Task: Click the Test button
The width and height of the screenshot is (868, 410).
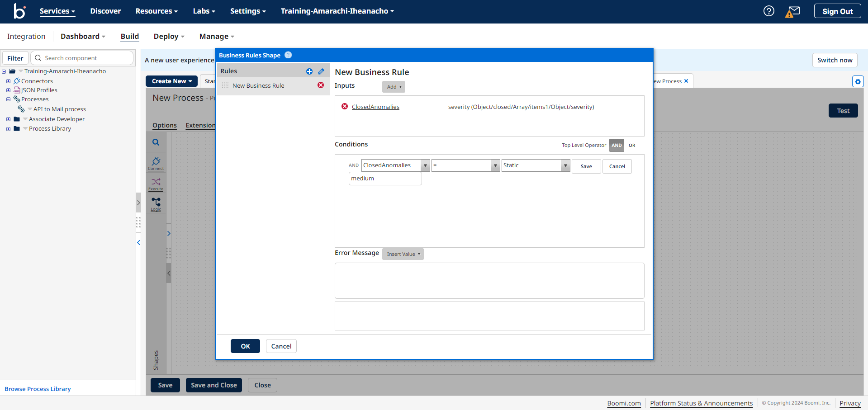Action: tap(843, 111)
